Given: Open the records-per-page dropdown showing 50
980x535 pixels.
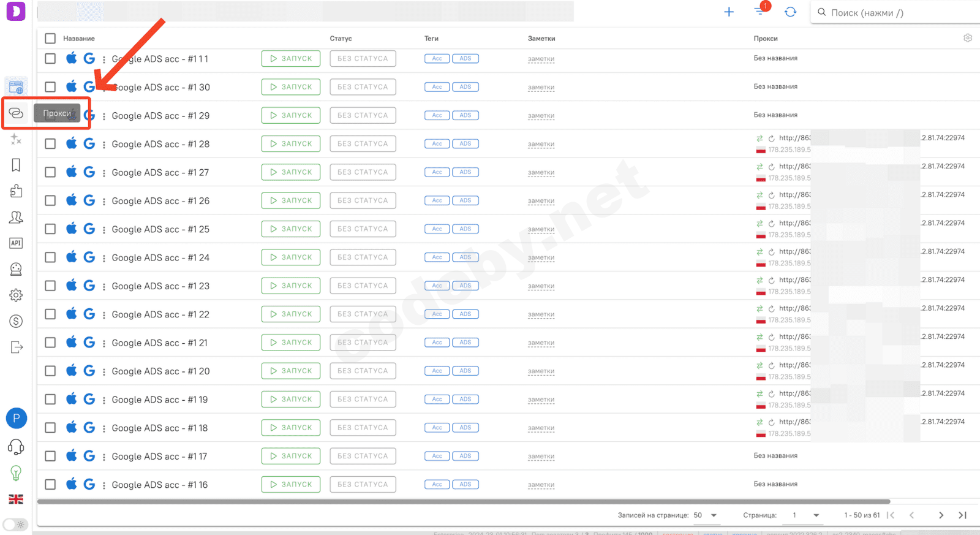Looking at the screenshot, I should [x=706, y=515].
